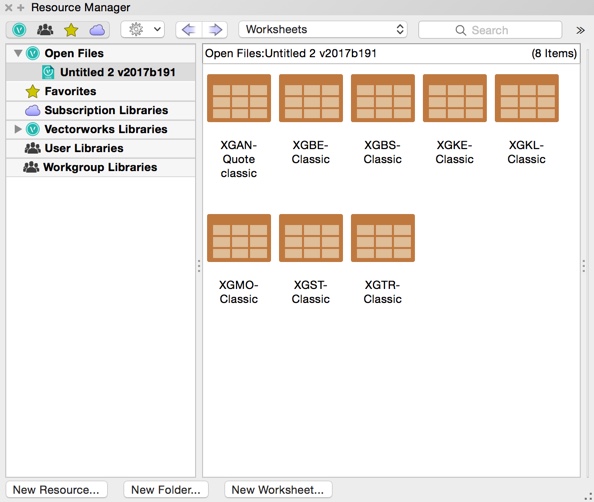This screenshot has width=594, height=502.
Task: Go forward with the right arrow
Action: (x=215, y=30)
